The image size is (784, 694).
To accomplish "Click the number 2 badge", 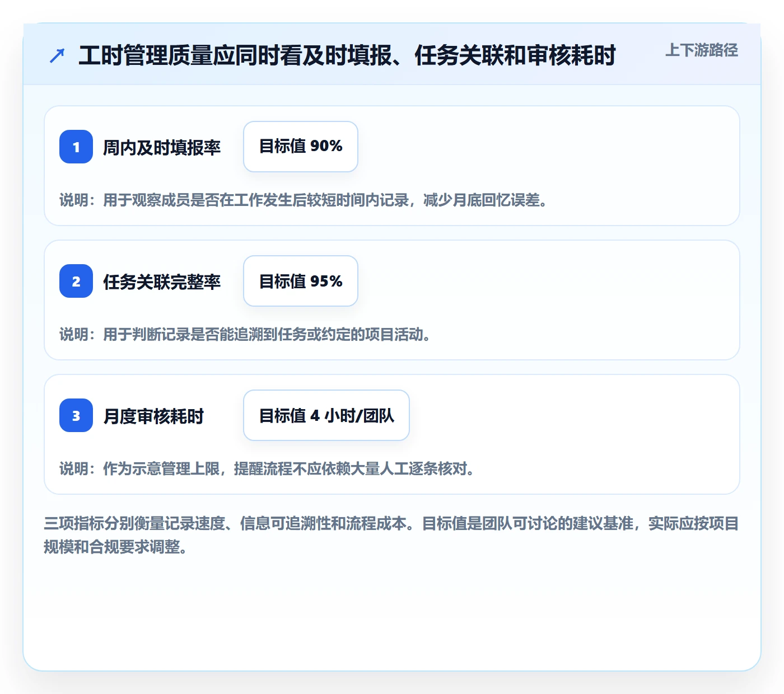I will pos(76,281).
